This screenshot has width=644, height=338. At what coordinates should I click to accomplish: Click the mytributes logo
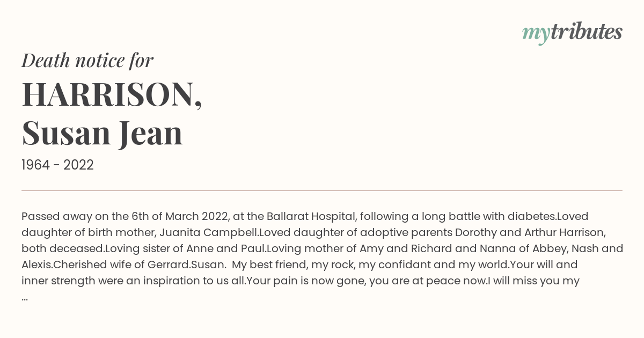coord(572,33)
